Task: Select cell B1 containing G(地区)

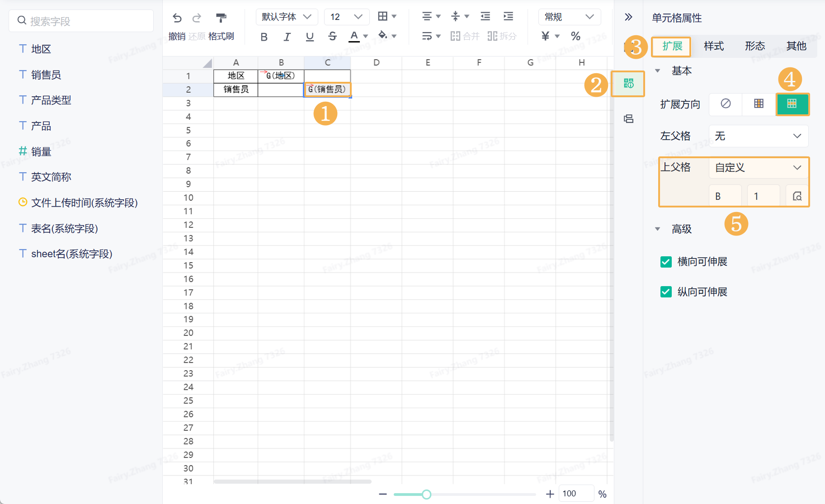Action: point(281,76)
